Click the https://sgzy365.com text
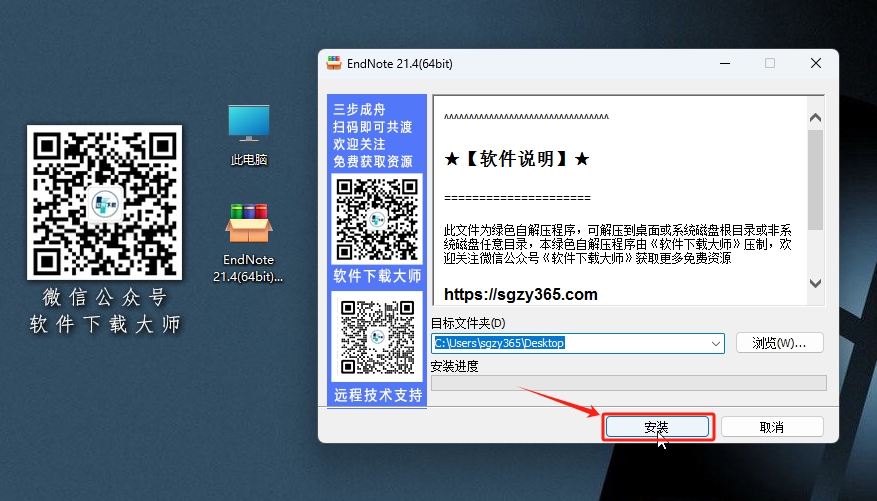The image size is (877, 501). 521,295
